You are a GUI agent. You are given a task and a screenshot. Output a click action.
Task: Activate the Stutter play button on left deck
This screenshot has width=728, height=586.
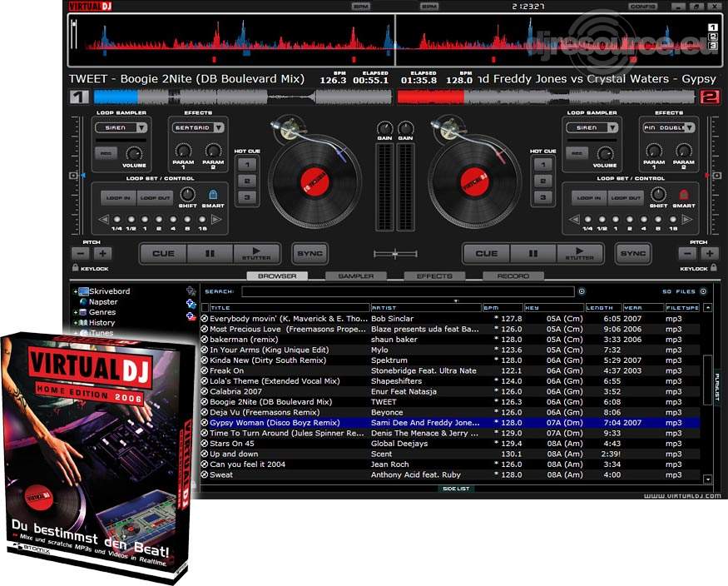(x=255, y=254)
